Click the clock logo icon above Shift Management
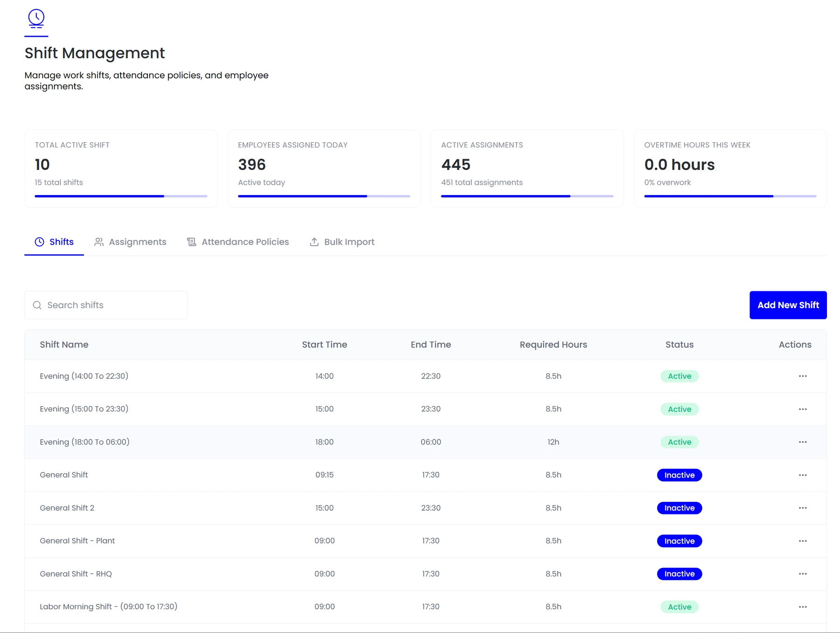Screen dimensions: 840x633 (x=36, y=19)
